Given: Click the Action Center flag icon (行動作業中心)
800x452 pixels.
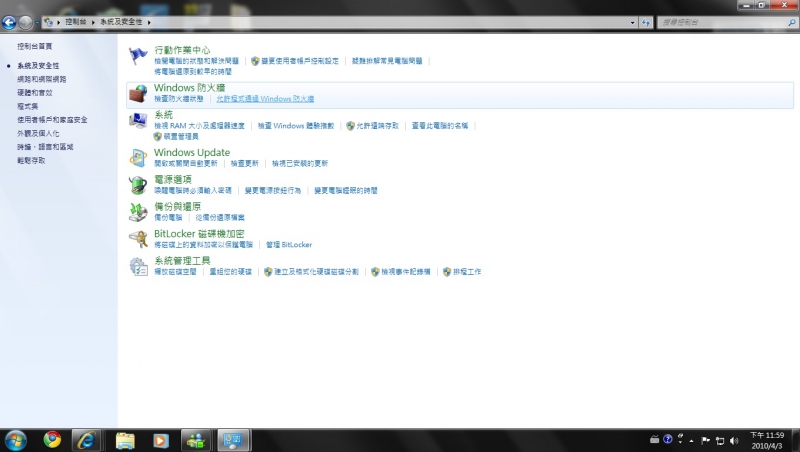Looking at the screenshot, I should 138,55.
